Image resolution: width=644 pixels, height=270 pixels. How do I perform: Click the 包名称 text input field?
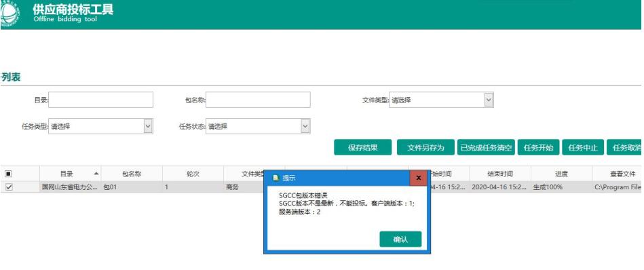coord(258,100)
